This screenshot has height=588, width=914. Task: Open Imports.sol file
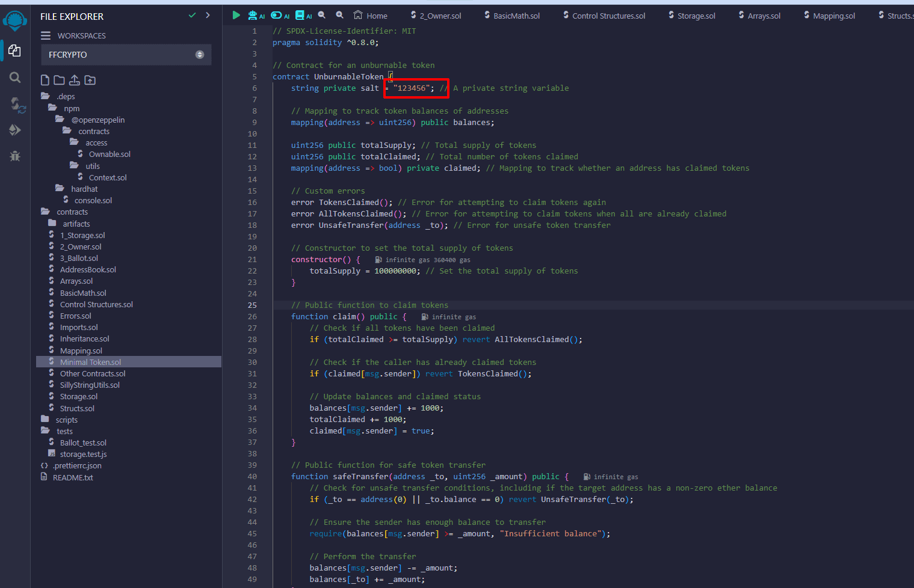(73, 327)
